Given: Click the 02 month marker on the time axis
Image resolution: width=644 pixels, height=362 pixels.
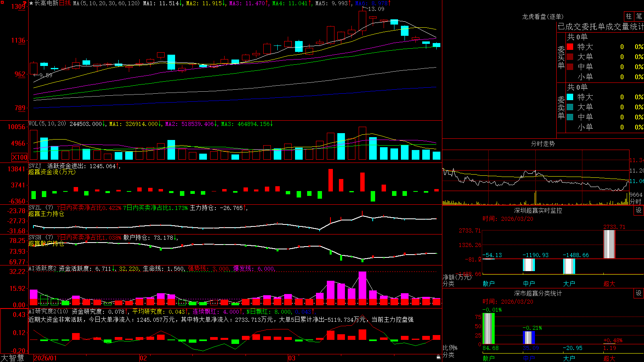Looking at the screenshot, I should [x=143, y=358].
